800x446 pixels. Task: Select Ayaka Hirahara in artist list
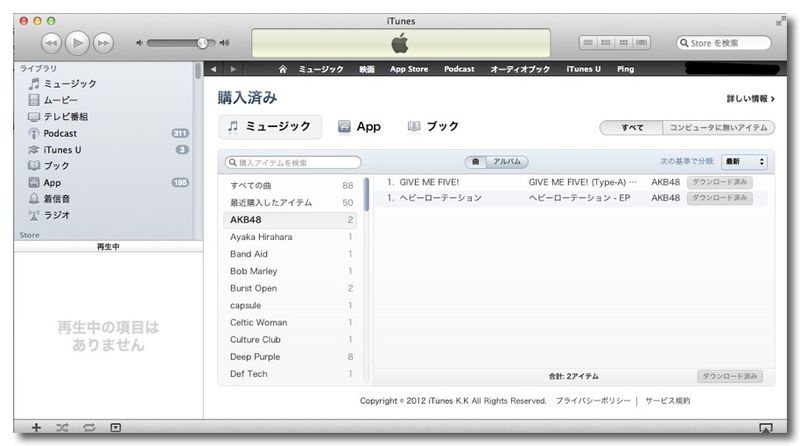[290, 237]
